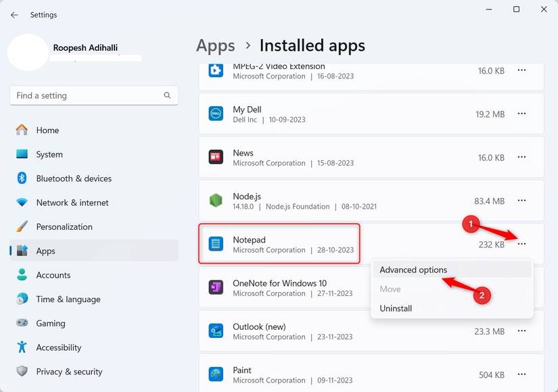Click the Node.js app icon
The width and height of the screenshot is (558, 392).
tap(215, 201)
